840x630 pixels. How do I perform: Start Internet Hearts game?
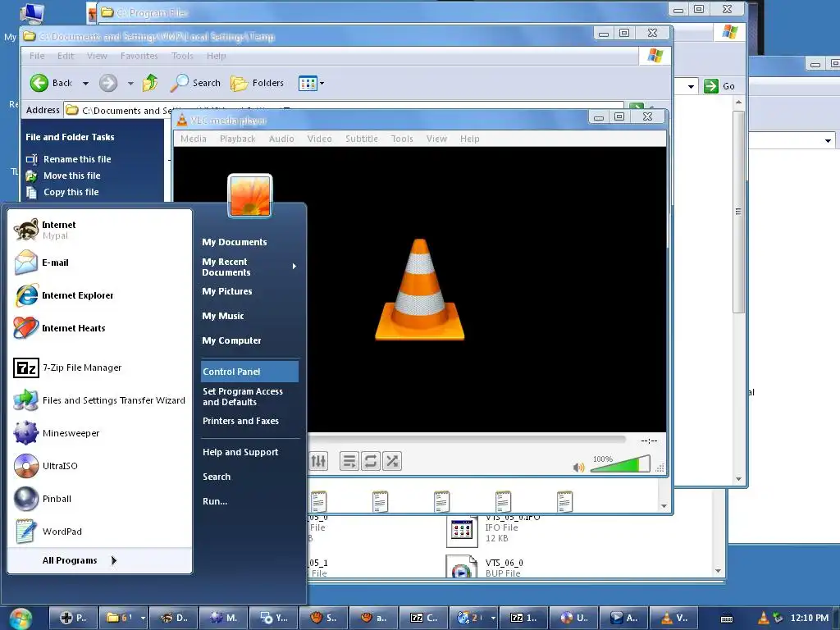99,328
